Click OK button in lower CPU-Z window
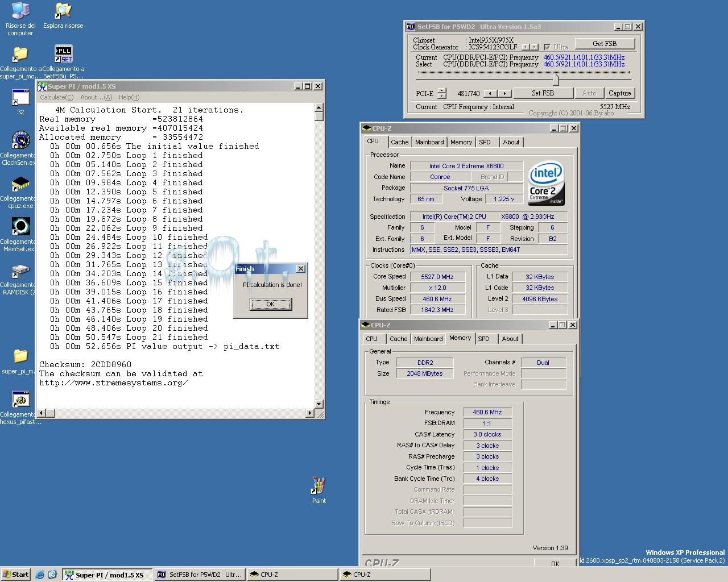Viewport: 728px width, 582px height. 555,563
